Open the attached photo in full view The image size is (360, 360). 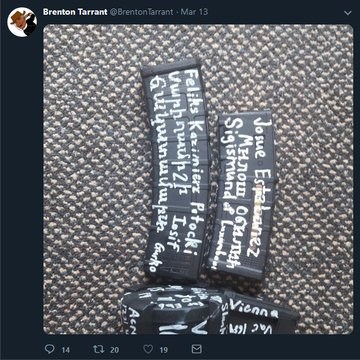click(198, 179)
